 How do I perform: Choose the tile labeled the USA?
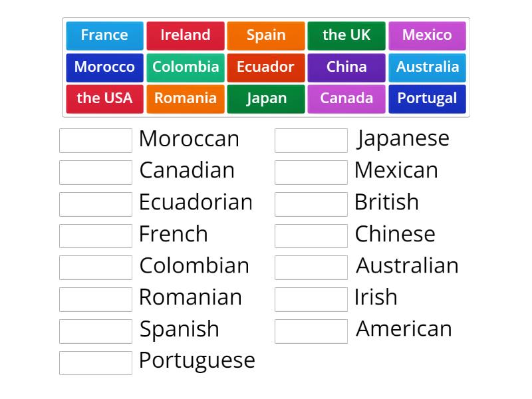104,98
